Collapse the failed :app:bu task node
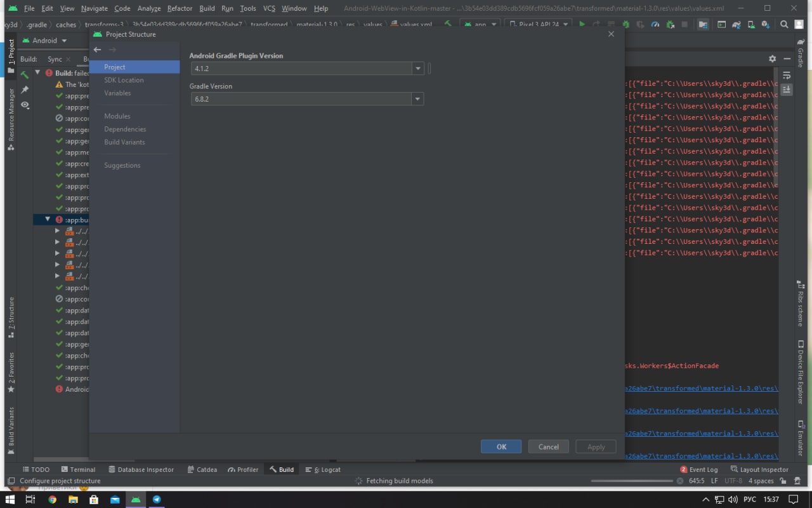This screenshot has height=508, width=812. pyautogui.click(x=48, y=219)
